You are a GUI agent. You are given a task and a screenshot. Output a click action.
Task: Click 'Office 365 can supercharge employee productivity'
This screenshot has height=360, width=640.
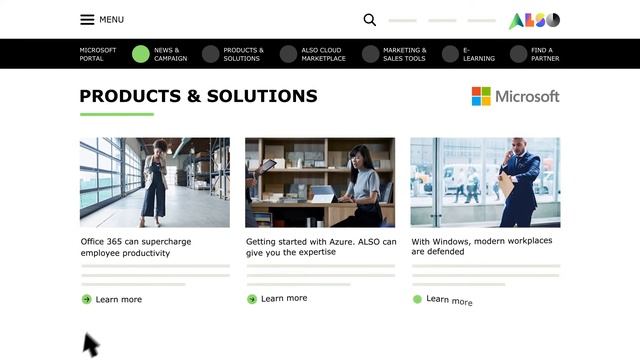(x=136, y=247)
